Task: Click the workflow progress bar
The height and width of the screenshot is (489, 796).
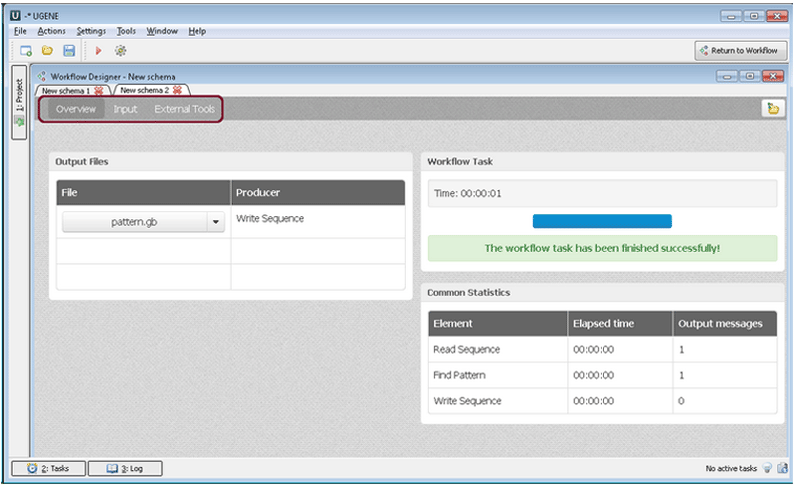Action: [602, 221]
